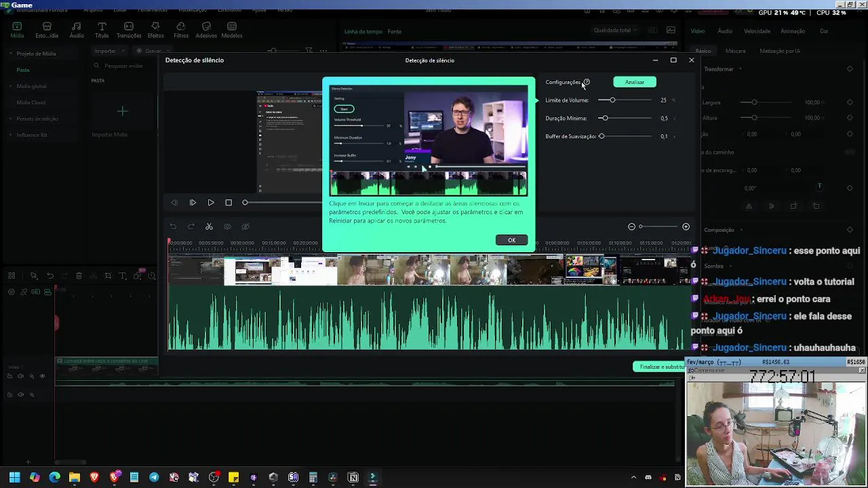This screenshot has height=488, width=868.
Task: Click OK in the silence detection tutorial popup
Action: [x=511, y=240]
